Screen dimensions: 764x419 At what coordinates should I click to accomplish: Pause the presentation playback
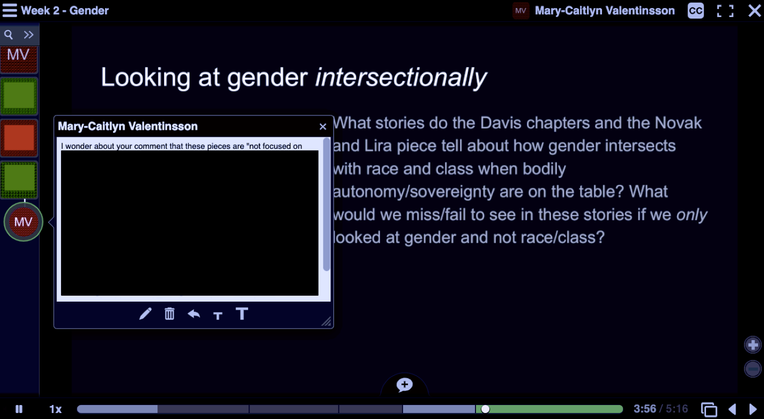[x=19, y=409]
